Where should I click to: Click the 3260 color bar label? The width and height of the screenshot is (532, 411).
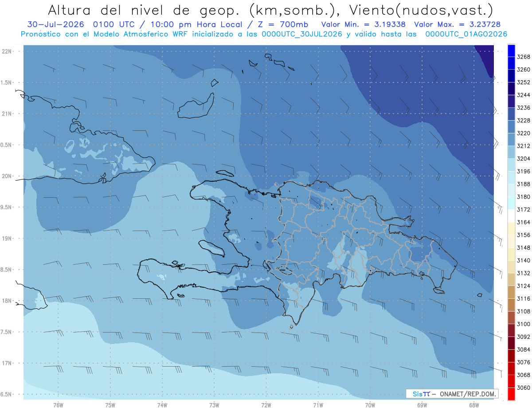pos(524,70)
